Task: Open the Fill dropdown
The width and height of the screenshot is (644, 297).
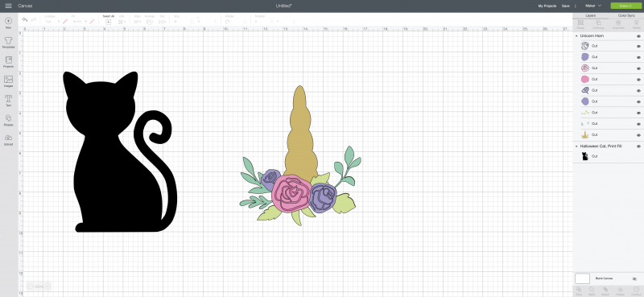Action: coord(79,22)
